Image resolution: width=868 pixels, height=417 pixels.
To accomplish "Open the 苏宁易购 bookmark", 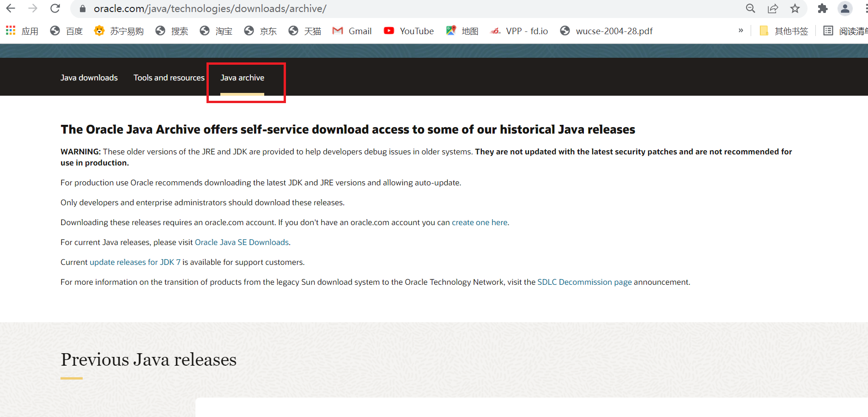I will pyautogui.click(x=119, y=31).
